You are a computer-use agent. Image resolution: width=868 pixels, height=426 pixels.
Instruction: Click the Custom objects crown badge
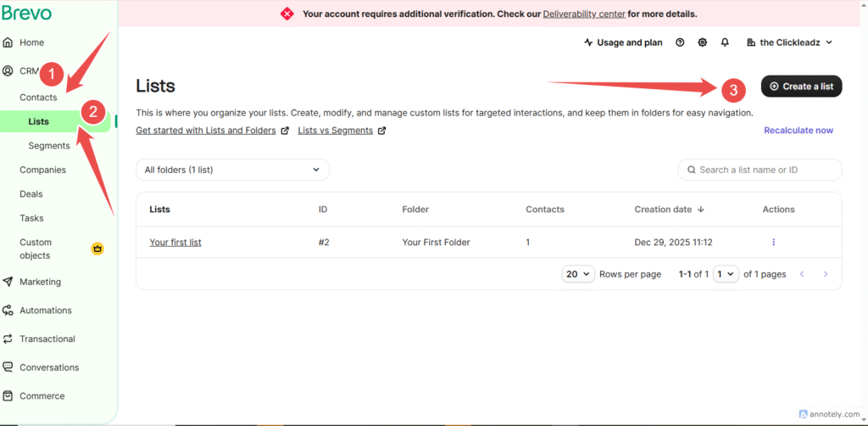pyautogui.click(x=97, y=249)
